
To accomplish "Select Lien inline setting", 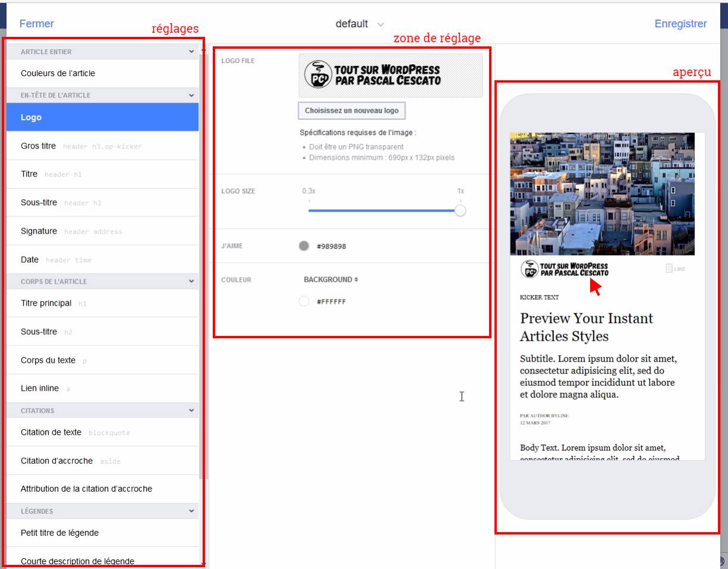I will [102, 388].
